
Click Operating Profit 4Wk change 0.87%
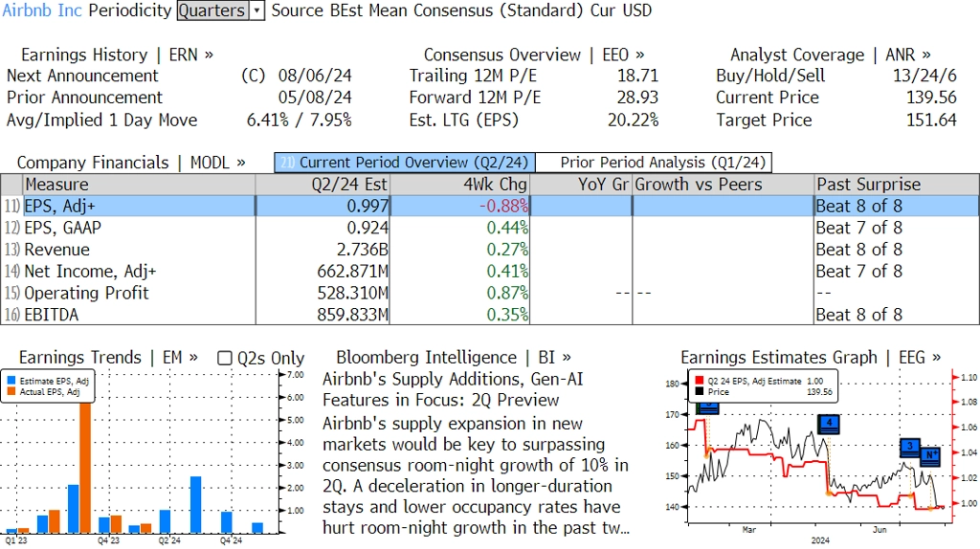507,293
